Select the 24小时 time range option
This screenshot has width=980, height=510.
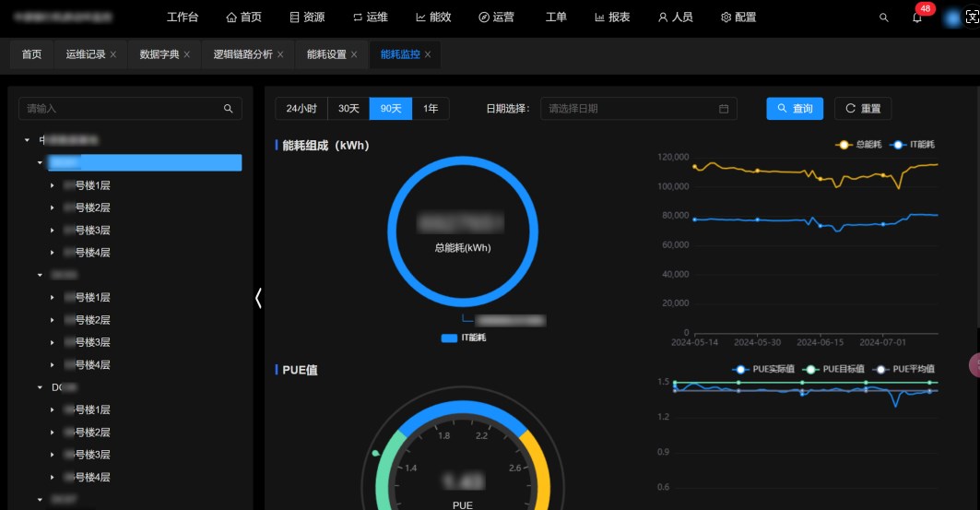click(x=301, y=109)
